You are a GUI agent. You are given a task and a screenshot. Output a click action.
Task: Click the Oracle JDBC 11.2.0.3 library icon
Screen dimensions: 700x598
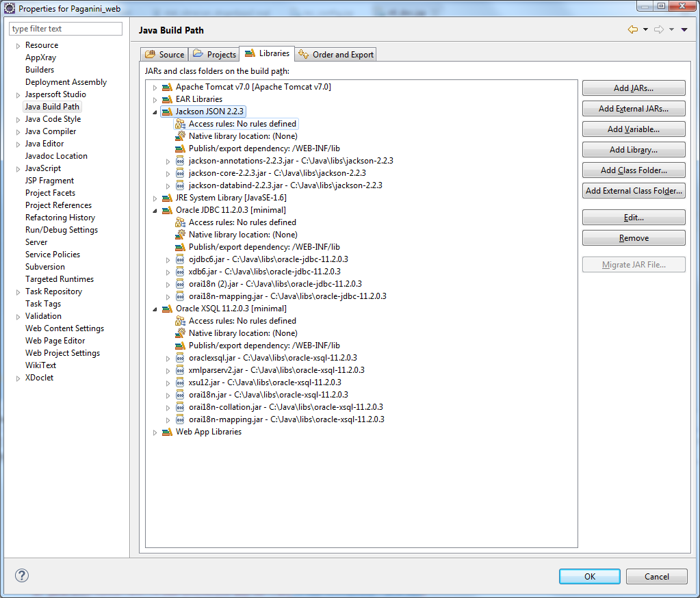pyautogui.click(x=167, y=210)
